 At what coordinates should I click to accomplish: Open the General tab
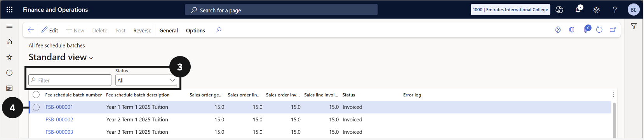(169, 30)
